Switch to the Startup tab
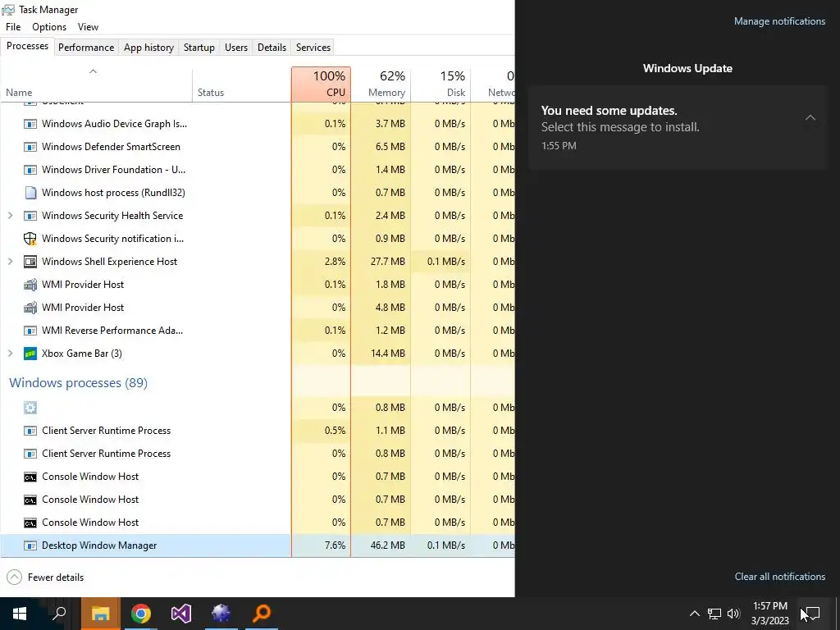Screen dimensions: 840x630 [199, 48]
